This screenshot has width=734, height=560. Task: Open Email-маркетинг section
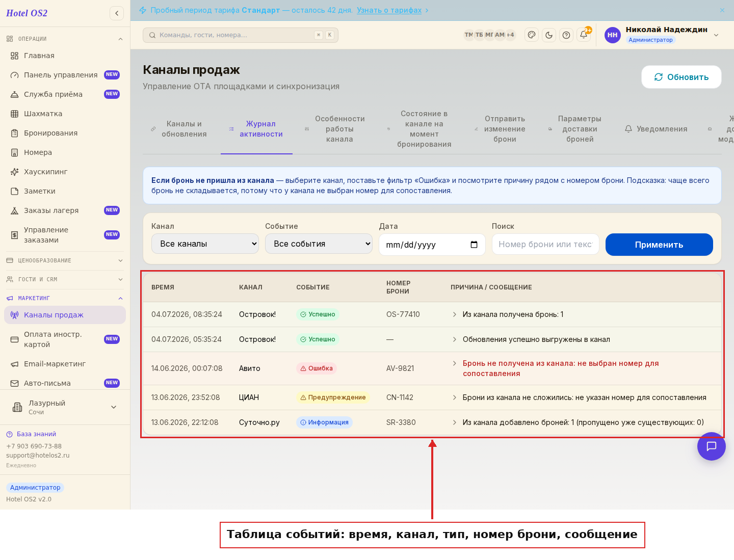pyautogui.click(x=65, y=364)
